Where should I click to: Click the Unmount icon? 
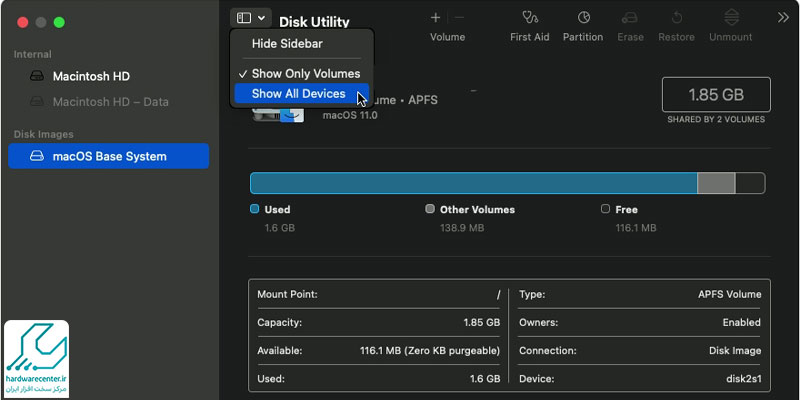point(731,18)
